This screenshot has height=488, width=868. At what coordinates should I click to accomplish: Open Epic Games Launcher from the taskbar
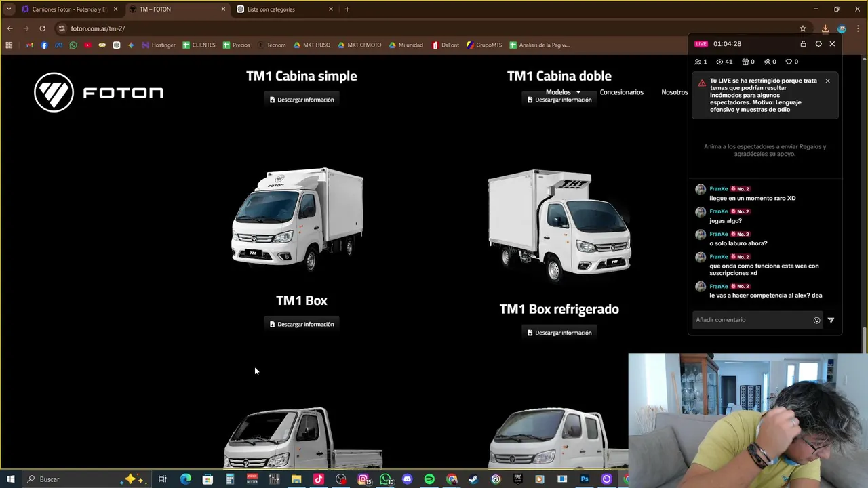tap(518, 479)
